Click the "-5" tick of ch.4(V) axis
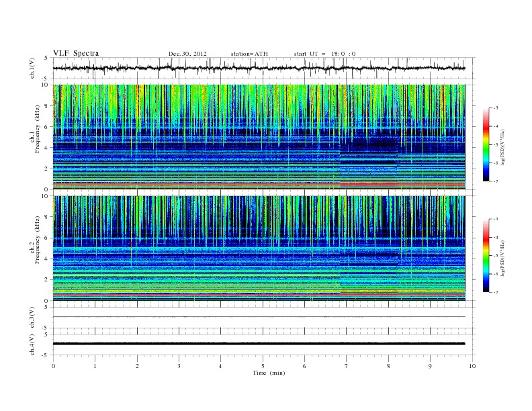The width and height of the screenshot is (532, 411). tap(46, 355)
